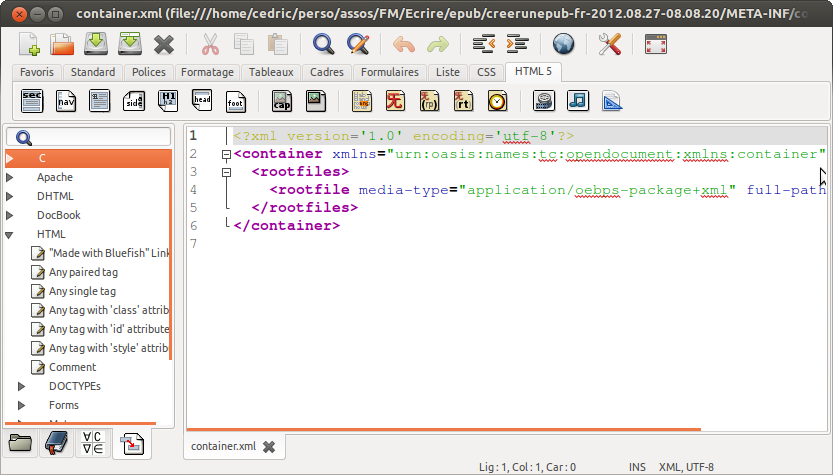Indent the selected lines
The width and height of the screenshot is (833, 475).
pyautogui.click(x=517, y=44)
